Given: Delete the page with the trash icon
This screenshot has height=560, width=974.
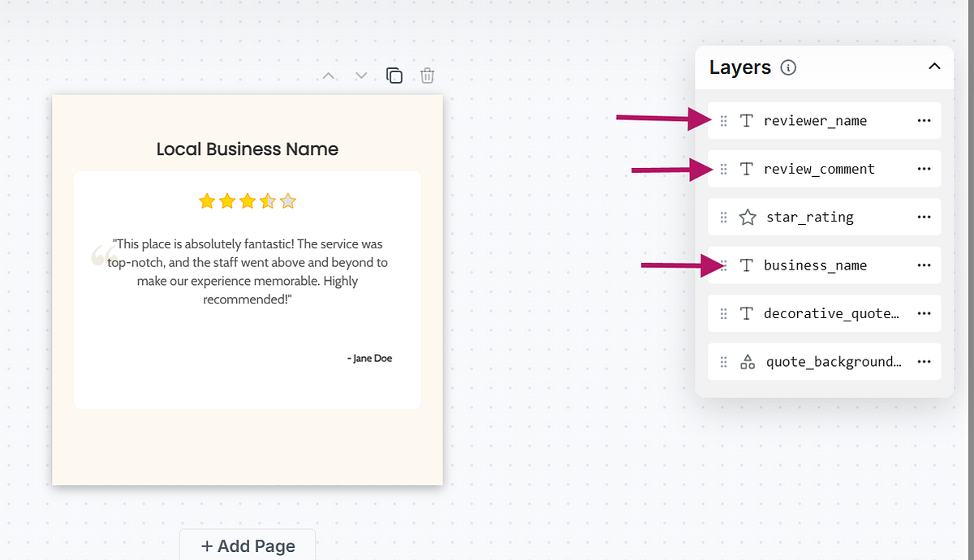Looking at the screenshot, I should (x=428, y=75).
